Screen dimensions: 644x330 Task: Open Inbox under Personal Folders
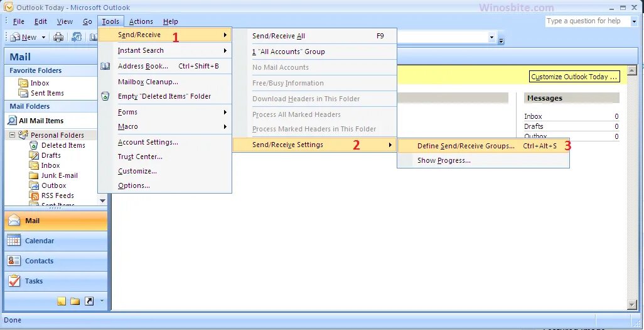[x=50, y=165]
